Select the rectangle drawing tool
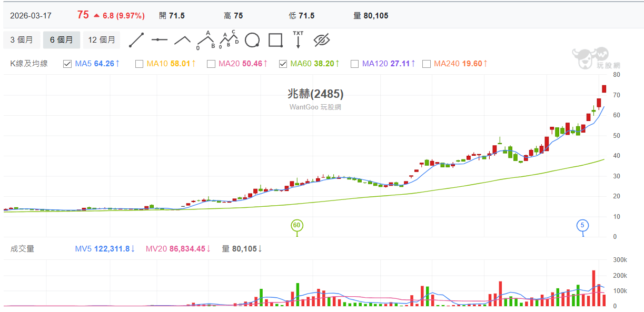 point(275,40)
